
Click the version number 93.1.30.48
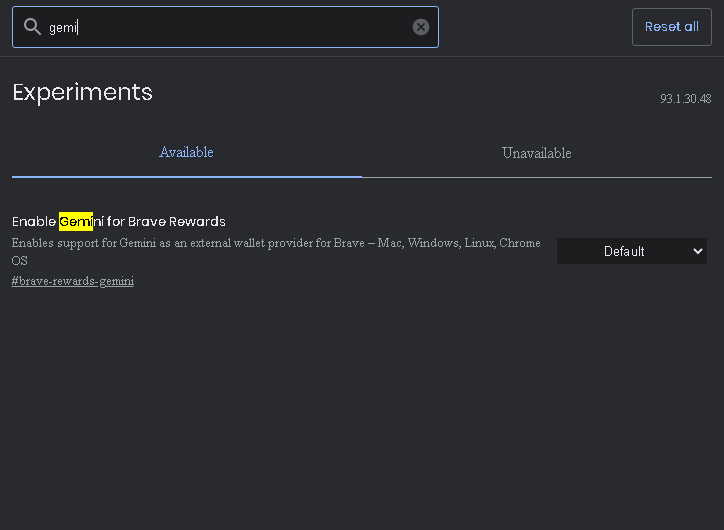(685, 99)
